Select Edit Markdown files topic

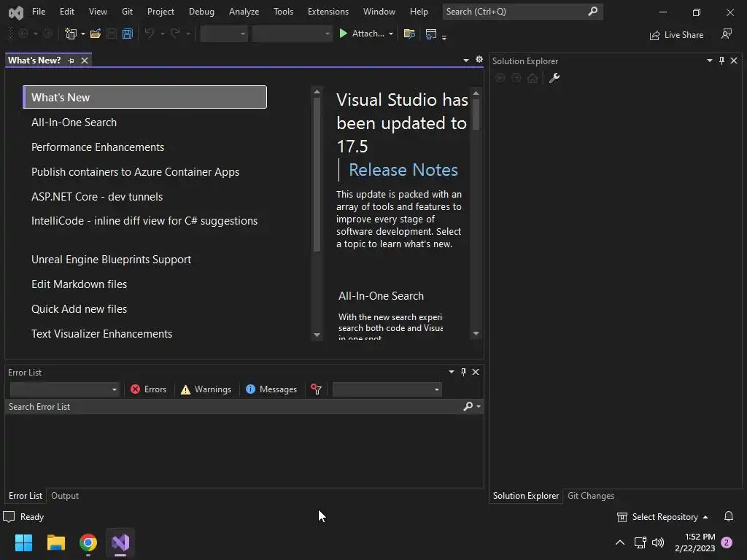pyautogui.click(x=79, y=284)
